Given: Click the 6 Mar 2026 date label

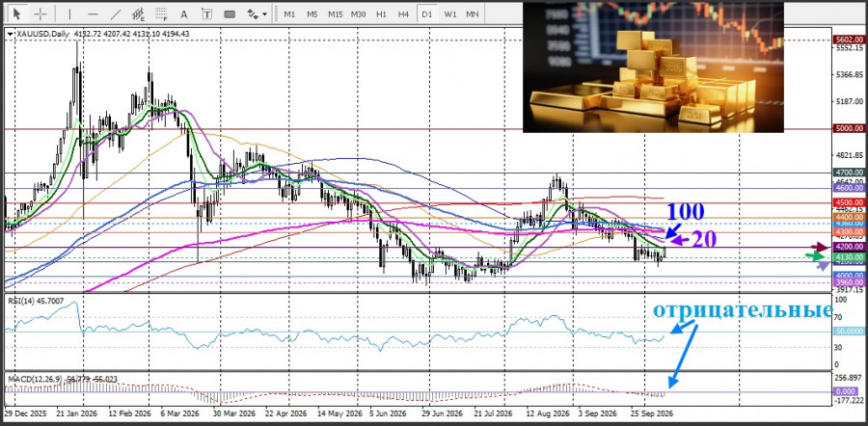Looking at the screenshot, I should click(x=180, y=413).
